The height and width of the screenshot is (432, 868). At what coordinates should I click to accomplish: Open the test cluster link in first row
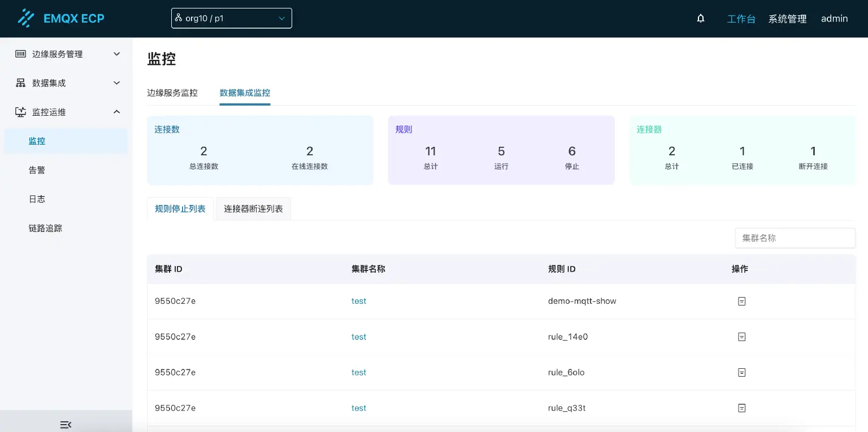click(x=359, y=301)
